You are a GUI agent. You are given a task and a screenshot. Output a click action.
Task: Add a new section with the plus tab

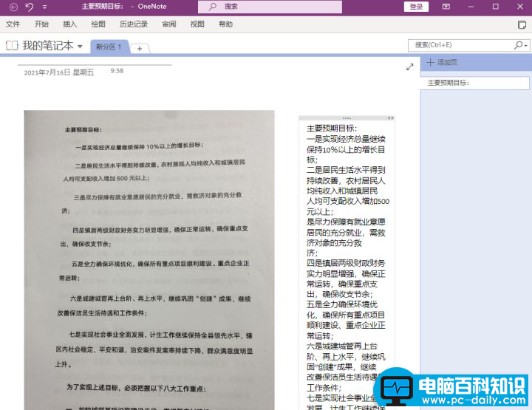click(x=140, y=49)
